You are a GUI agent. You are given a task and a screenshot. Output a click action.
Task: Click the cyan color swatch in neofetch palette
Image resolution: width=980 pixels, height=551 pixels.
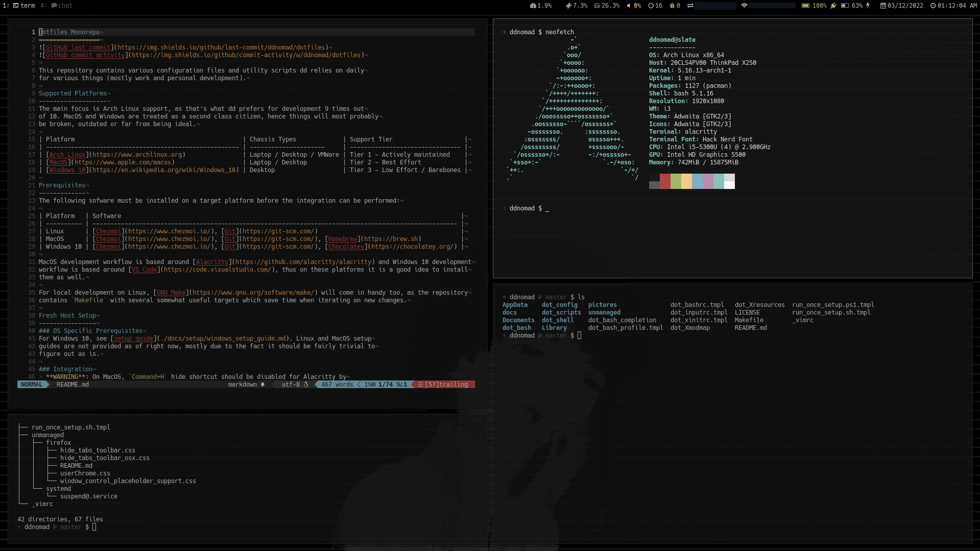[x=719, y=181]
